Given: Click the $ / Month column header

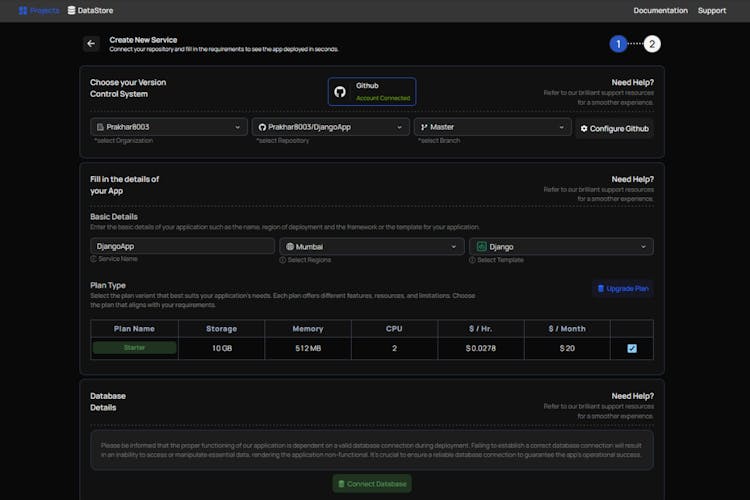Looking at the screenshot, I should [x=567, y=329].
